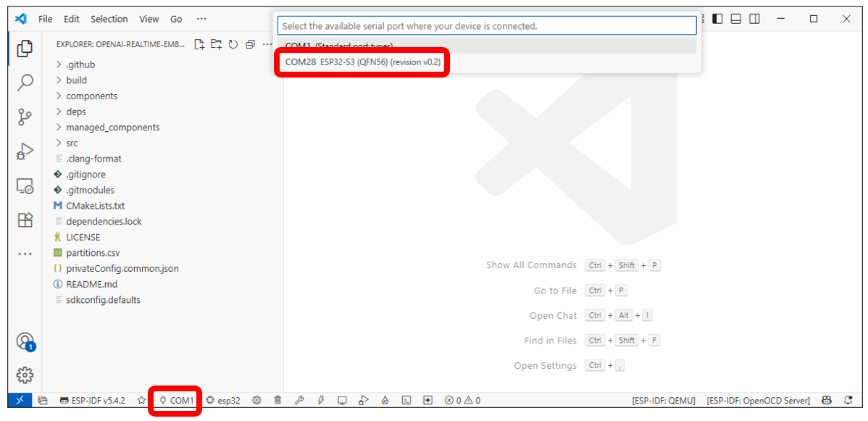Screen dimensions: 868x421
Task: Open SDK Configuration Editor gear in status bar
Action: tap(256, 400)
